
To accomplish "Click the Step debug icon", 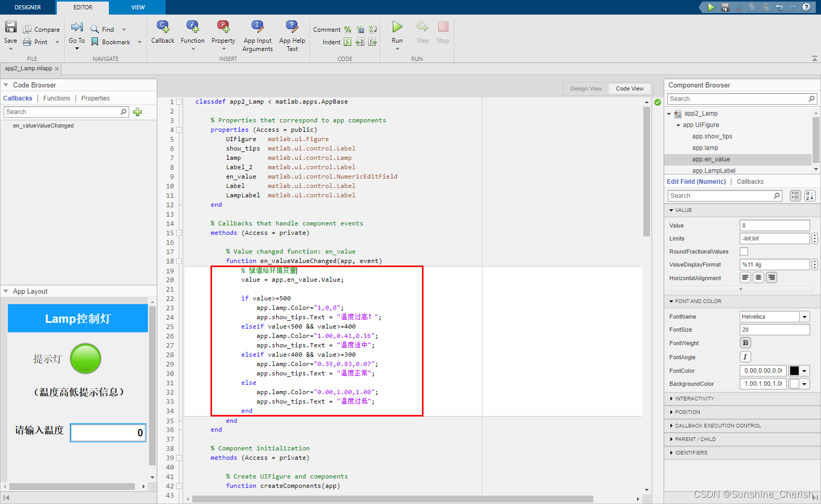I will pos(422,27).
